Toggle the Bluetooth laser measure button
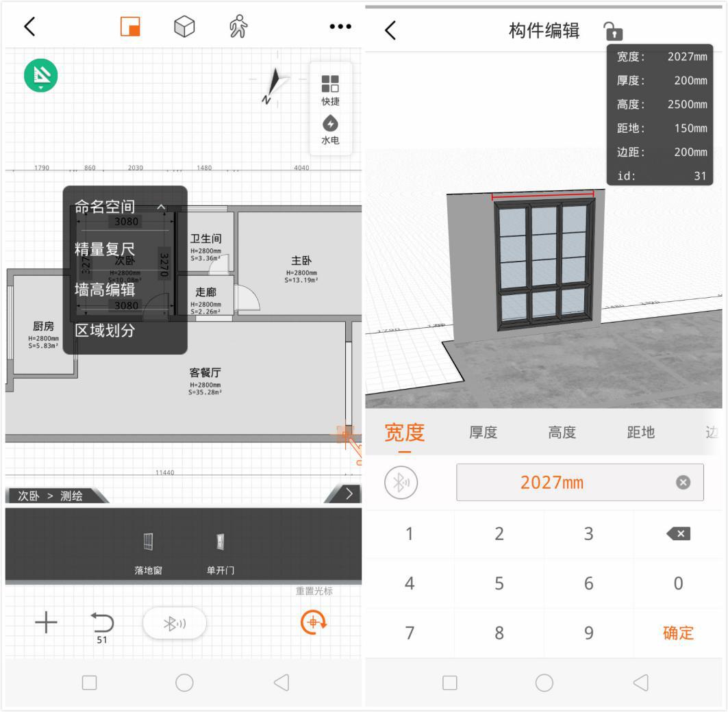Image resolution: width=728 pixels, height=712 pixels. (174, 623)
